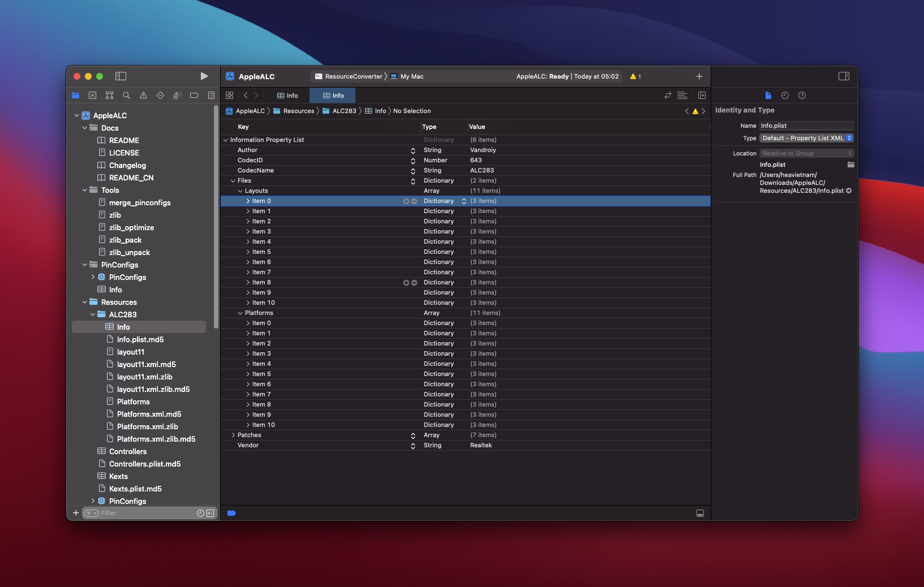The height and width of the screenshot is (587, 924).
Task: Edit the Name field Info.plist
Action: [x=806, y=126]
